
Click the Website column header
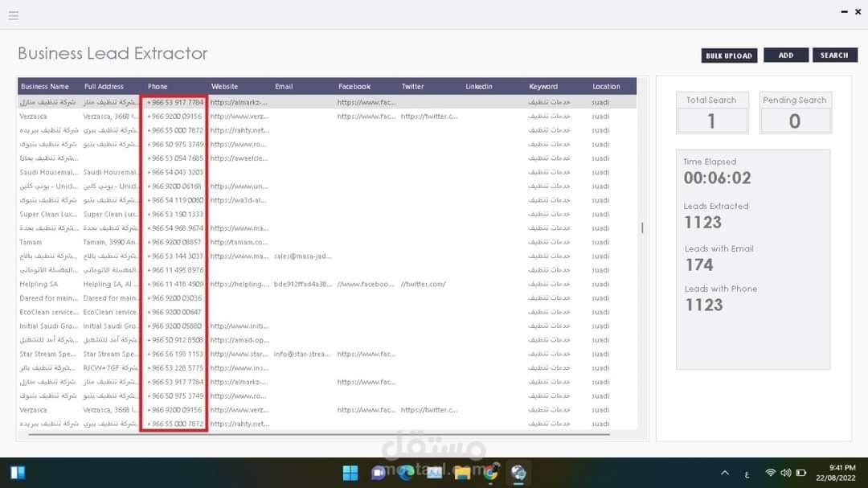(x=225, y=86)
